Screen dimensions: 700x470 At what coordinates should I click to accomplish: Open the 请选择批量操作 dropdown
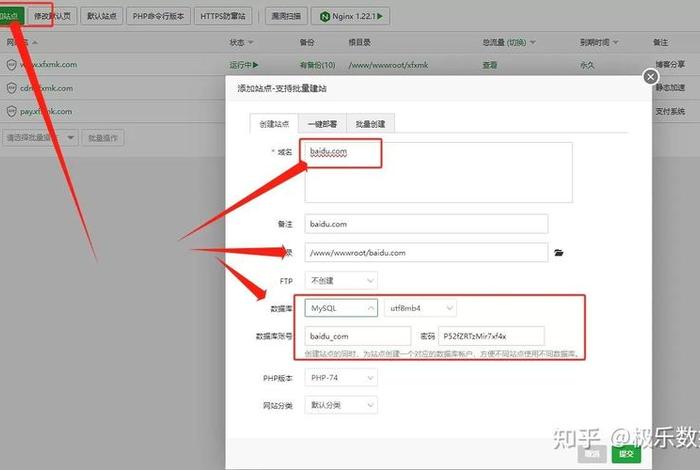click(40, 137)
